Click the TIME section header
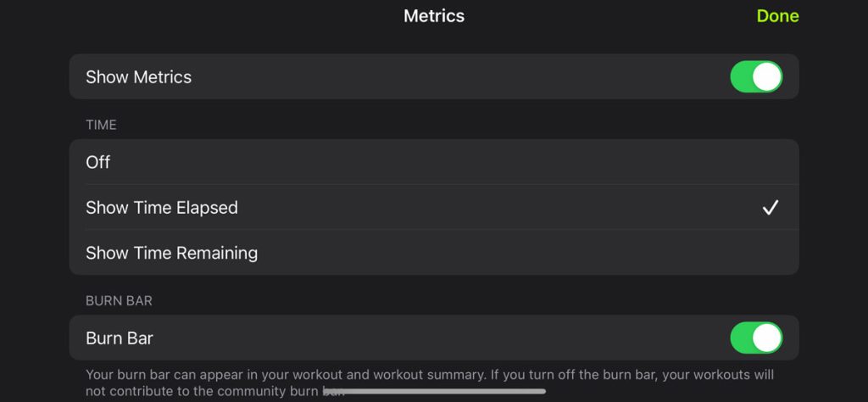 tap(101, 125)
